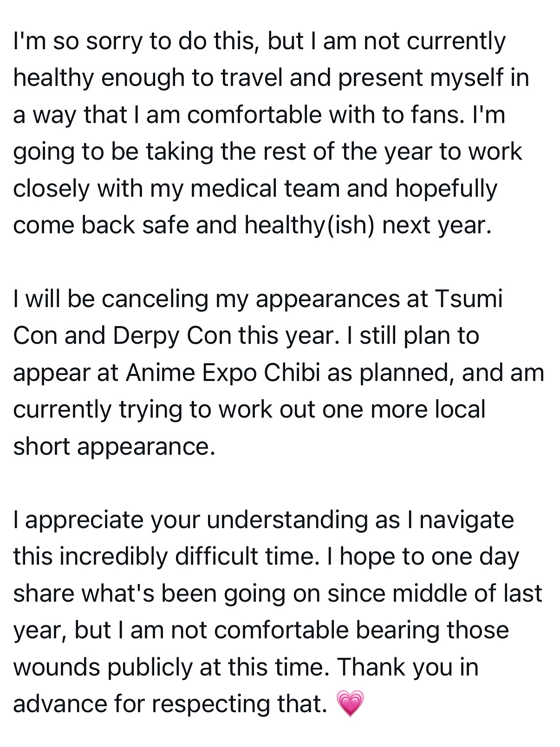This screenshot has width=560, height=747.
Task: Click the phrase "Anime Expo Chibi"
Action: tap(223, 373)
